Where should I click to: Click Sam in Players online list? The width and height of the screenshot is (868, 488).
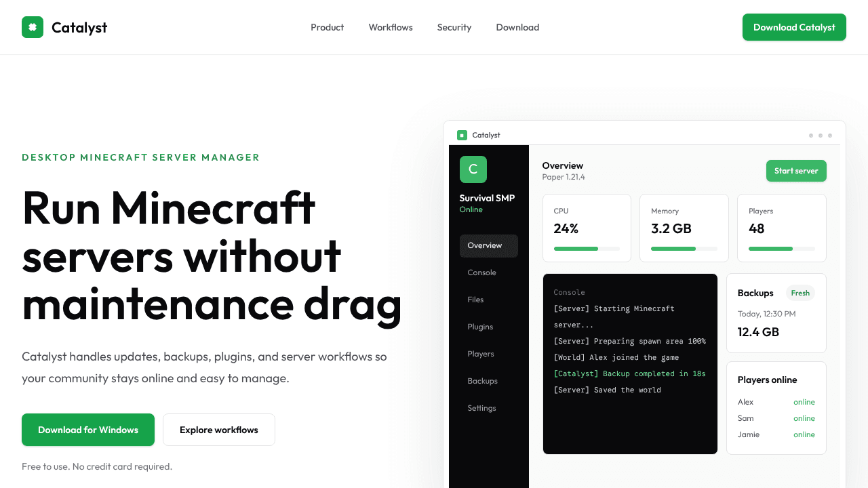point(745,418)
